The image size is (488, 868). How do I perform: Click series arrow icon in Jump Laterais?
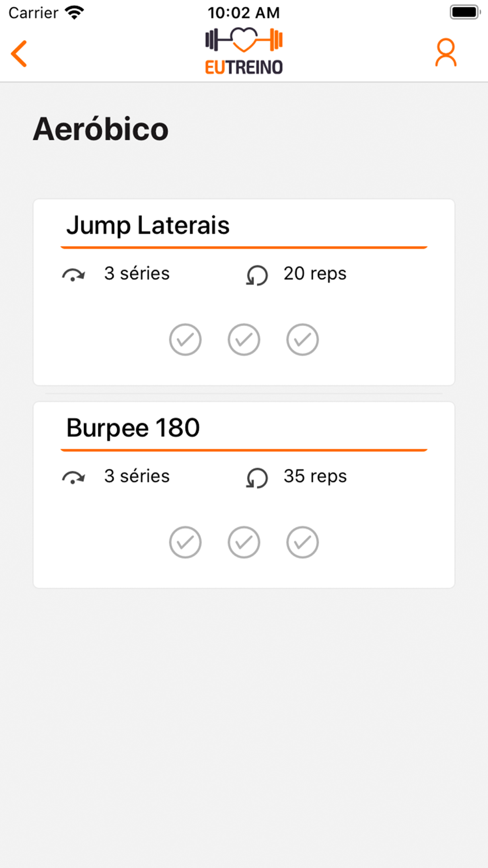(x=74, y=275)
